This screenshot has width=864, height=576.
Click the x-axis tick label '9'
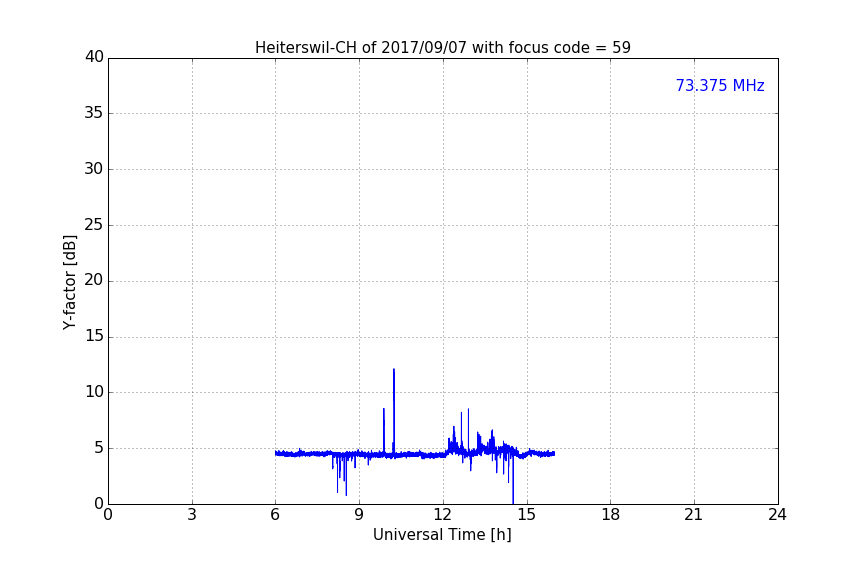pos(359,515)
